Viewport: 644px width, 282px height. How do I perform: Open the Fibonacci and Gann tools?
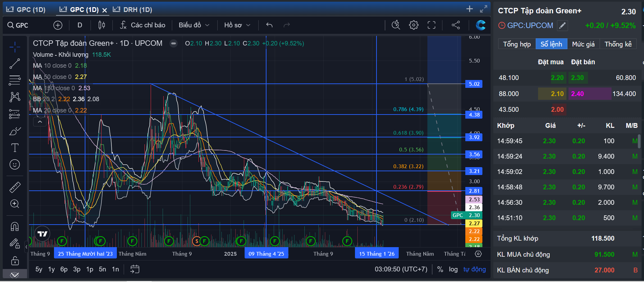pyautogui.click(x=15, y=80)
